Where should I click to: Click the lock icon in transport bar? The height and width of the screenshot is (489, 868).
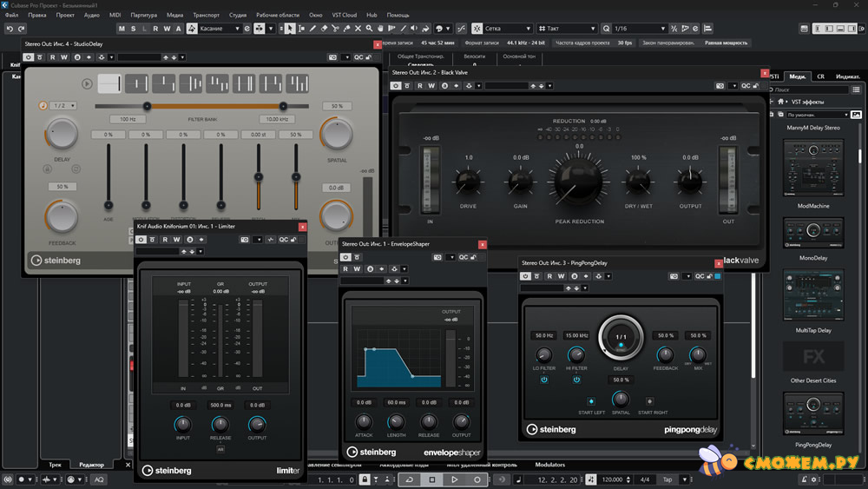tap(365, 479)
